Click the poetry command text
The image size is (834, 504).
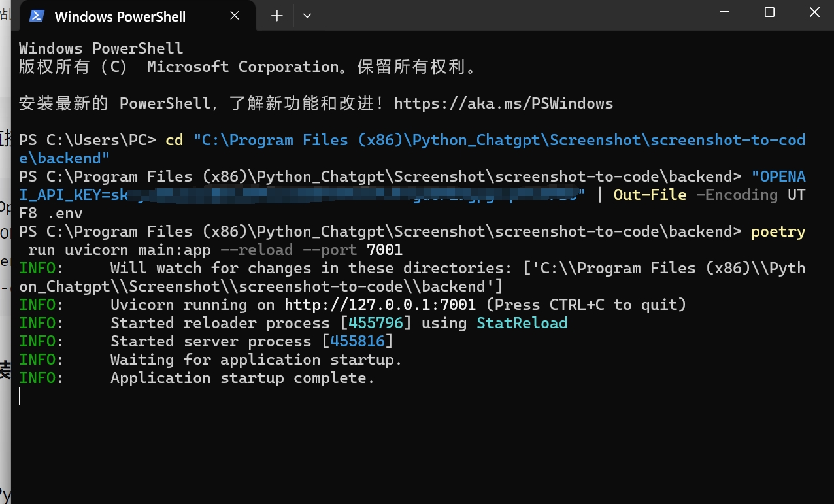pos(778,231)
